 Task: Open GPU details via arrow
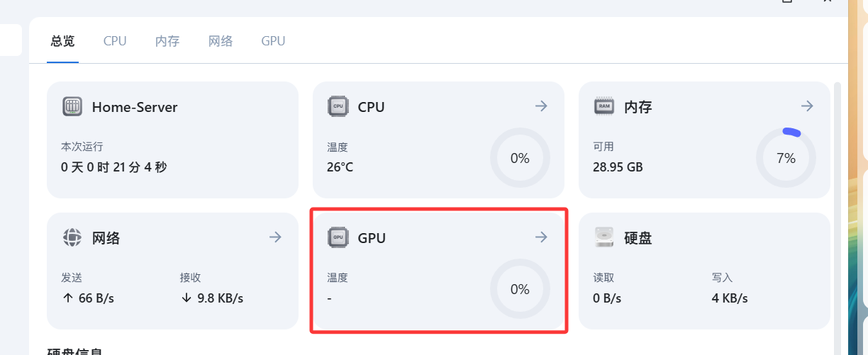point(541,237)
